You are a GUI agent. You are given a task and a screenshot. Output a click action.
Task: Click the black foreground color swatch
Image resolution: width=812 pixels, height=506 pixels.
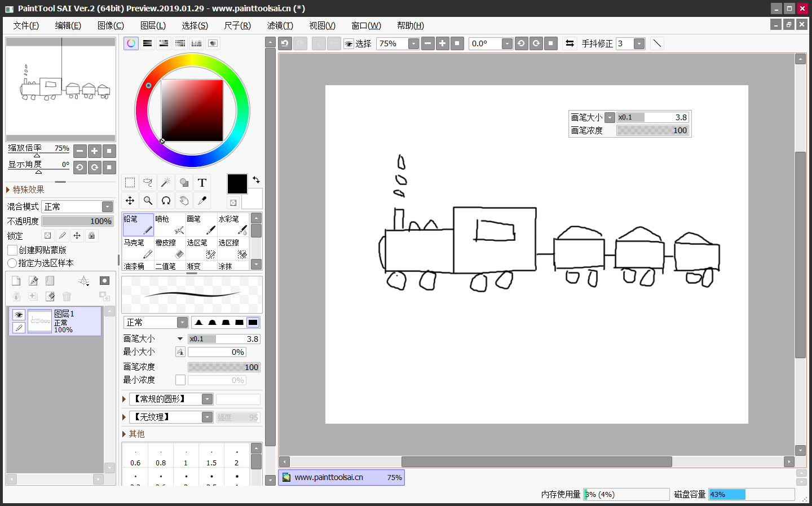tap(237, 184)
